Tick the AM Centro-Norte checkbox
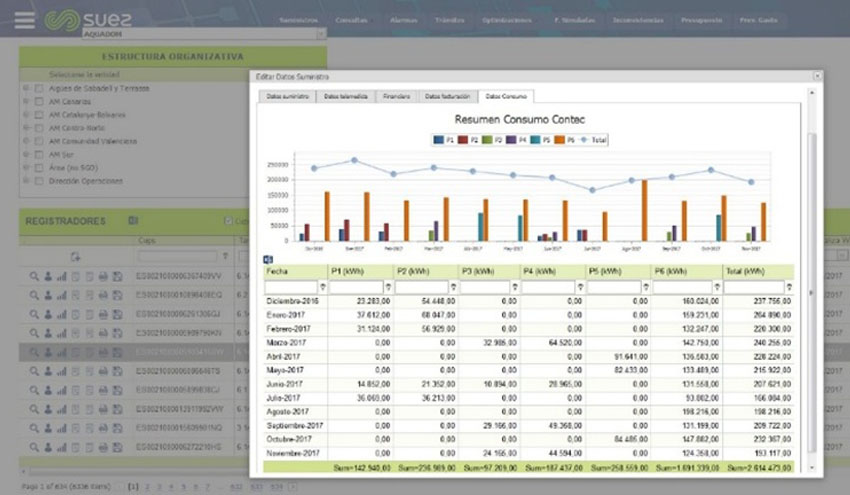The height and width of the screenshot is (495, 850). 39,128
